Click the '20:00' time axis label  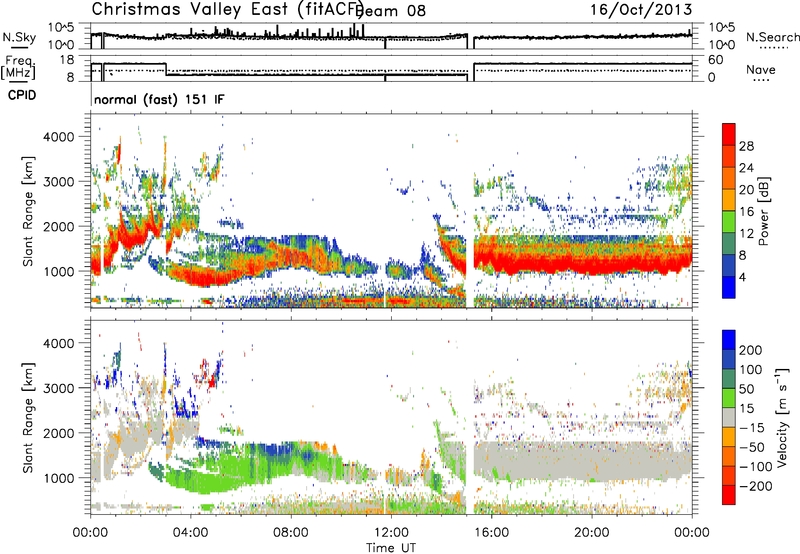(591, 533)
